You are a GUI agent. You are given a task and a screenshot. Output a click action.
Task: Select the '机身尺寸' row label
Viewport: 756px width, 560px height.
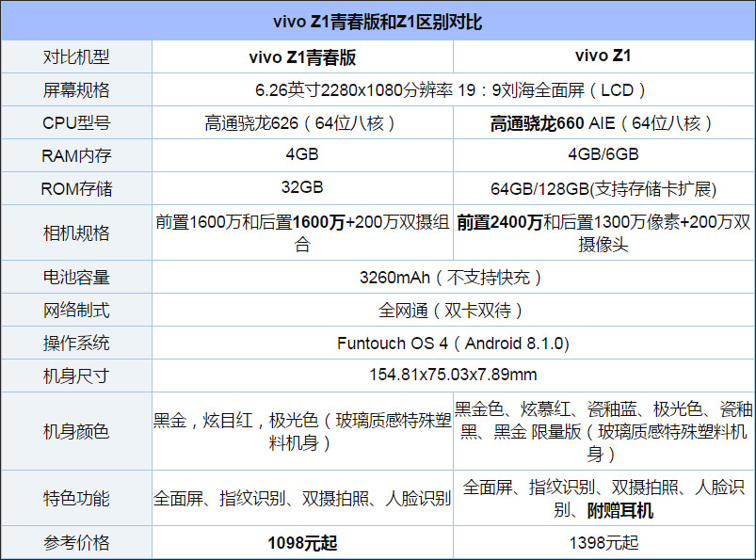(x=76, y=376)
